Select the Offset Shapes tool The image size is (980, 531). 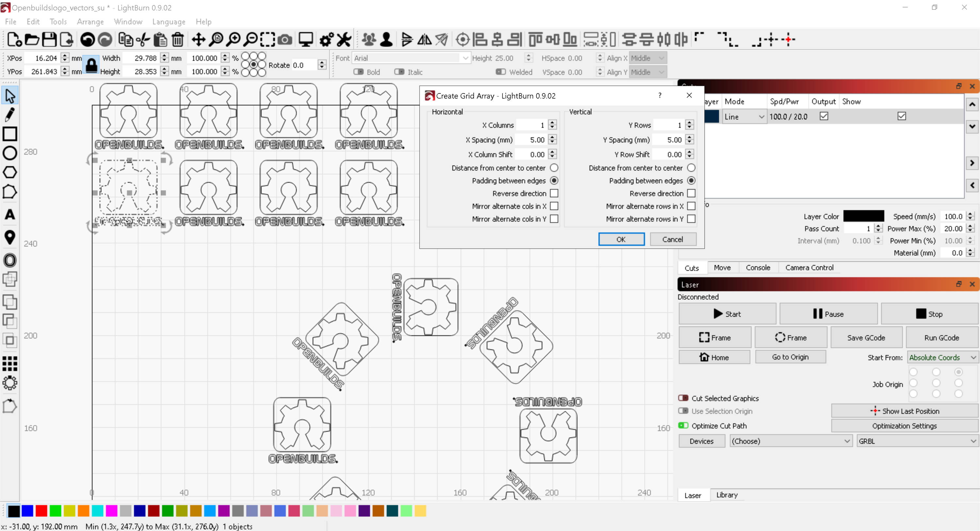[10, 261]
